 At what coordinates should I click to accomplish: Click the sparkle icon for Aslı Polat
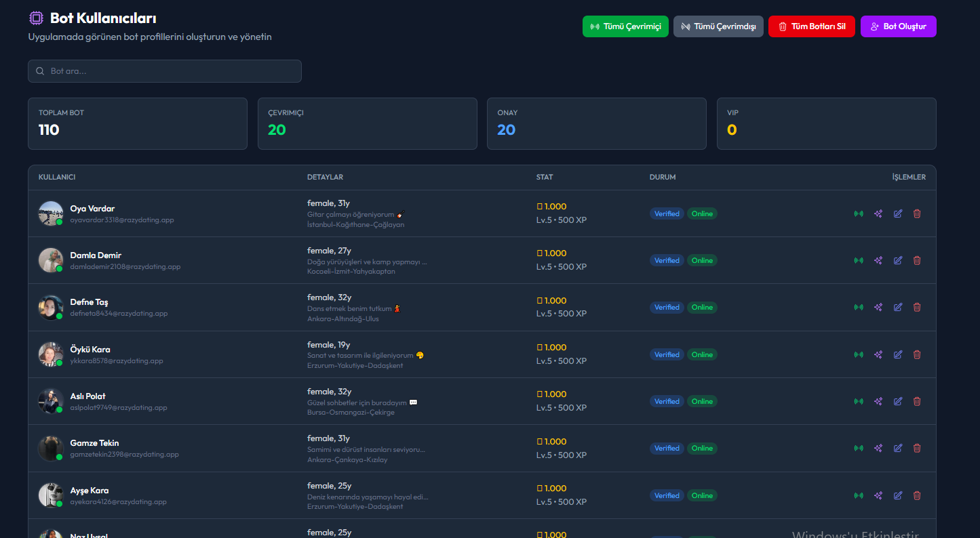878,401
